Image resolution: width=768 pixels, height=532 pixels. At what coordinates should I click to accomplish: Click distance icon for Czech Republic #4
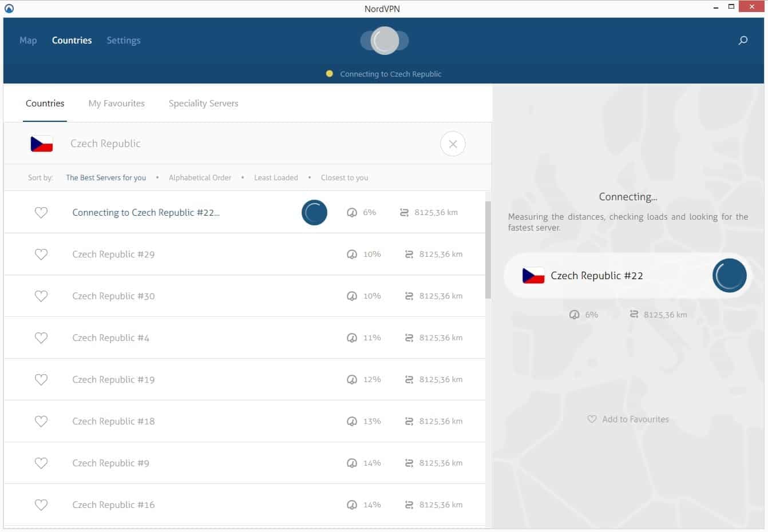pos(409,338)
